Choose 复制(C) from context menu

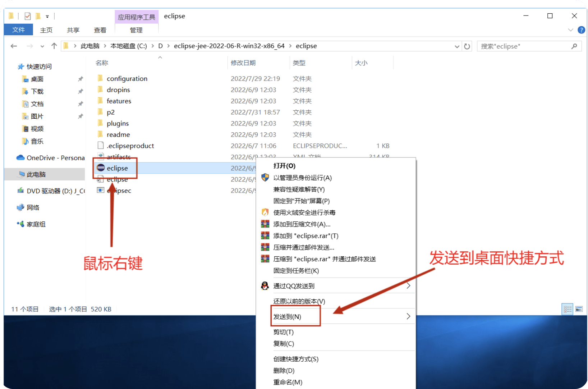click(x=336, y=343)
